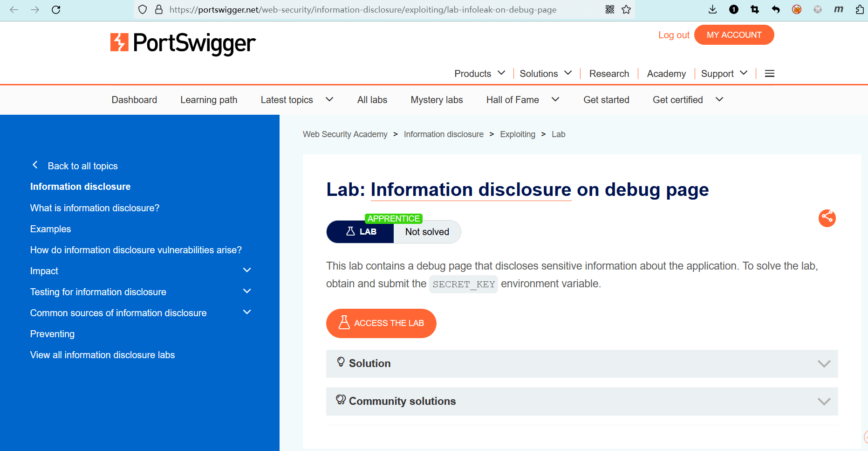
Task: Click the PortSwigger logo
Action: pyautogui.click(x=183, y=43)
